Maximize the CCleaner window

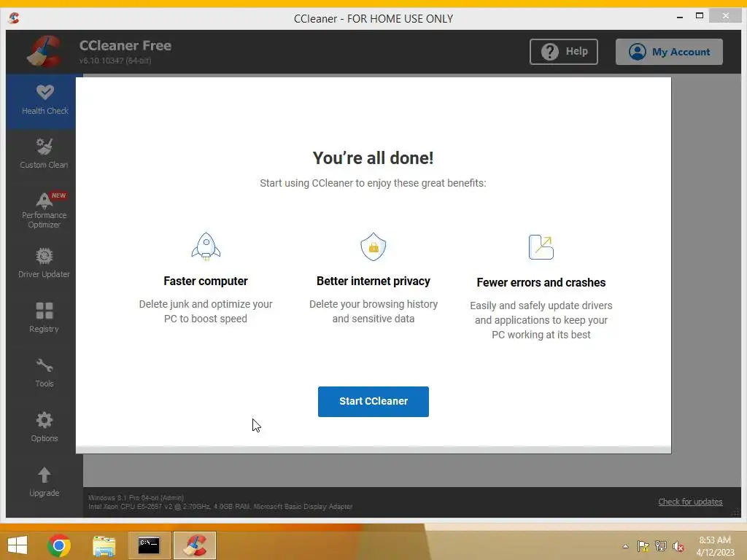pos(700,16)
